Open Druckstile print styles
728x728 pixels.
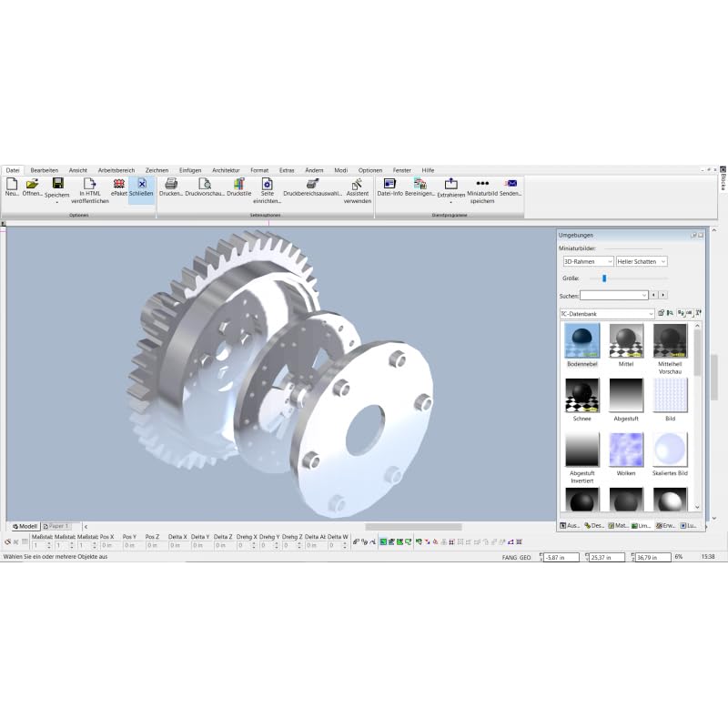[239, 184]
